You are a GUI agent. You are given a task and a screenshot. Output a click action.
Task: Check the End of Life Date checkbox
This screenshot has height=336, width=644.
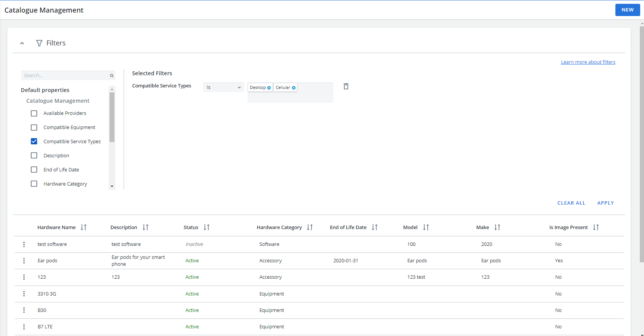pyautogui.click(x=34, y=170)
